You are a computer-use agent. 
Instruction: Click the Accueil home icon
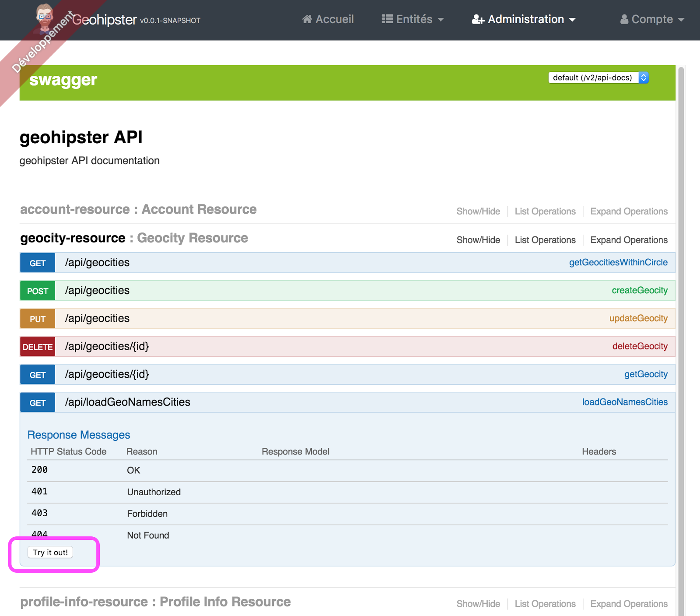point(307,19)
